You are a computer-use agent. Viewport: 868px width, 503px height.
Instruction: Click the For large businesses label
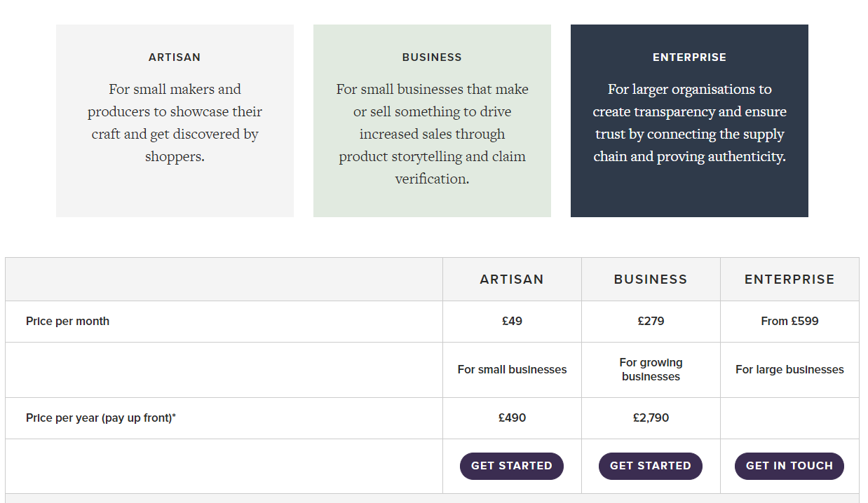789,369
